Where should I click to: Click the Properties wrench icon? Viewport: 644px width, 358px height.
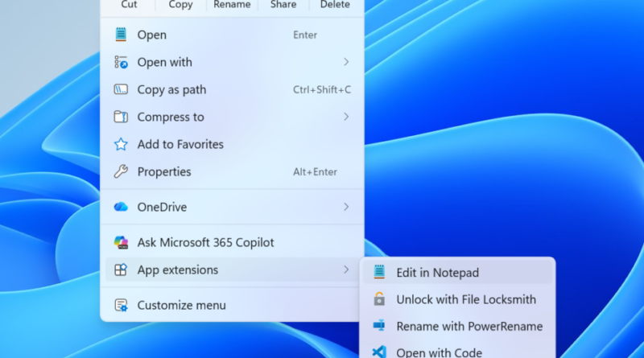(121, 171)
